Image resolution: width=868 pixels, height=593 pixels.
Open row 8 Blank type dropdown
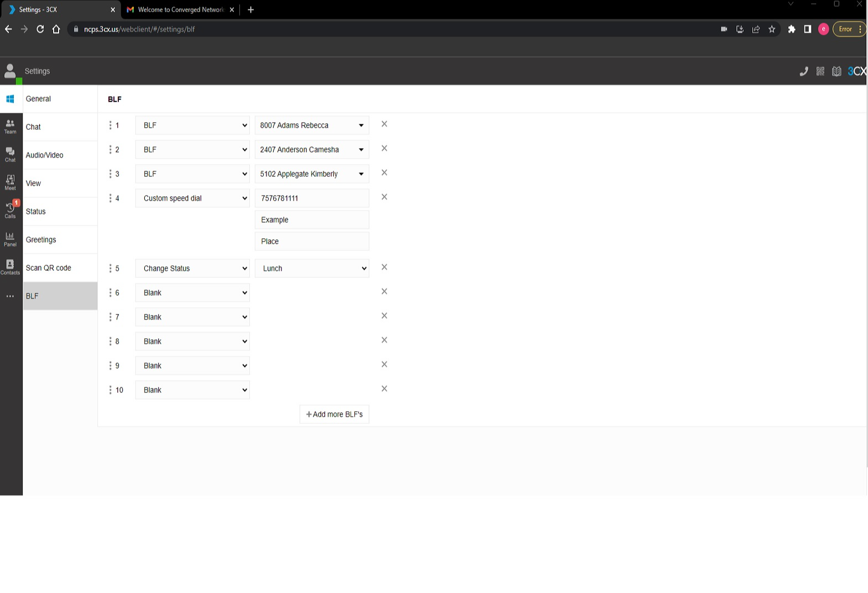coord(192,342)
